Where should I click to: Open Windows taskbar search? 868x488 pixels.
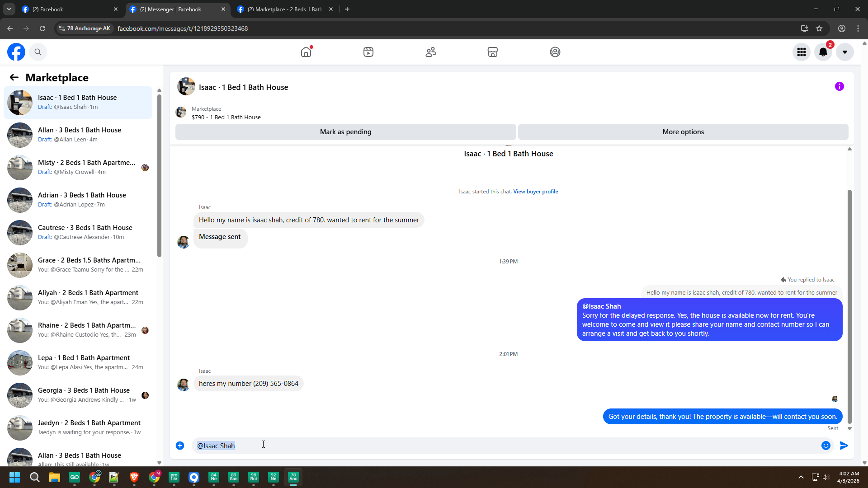(x=34, y=477)
